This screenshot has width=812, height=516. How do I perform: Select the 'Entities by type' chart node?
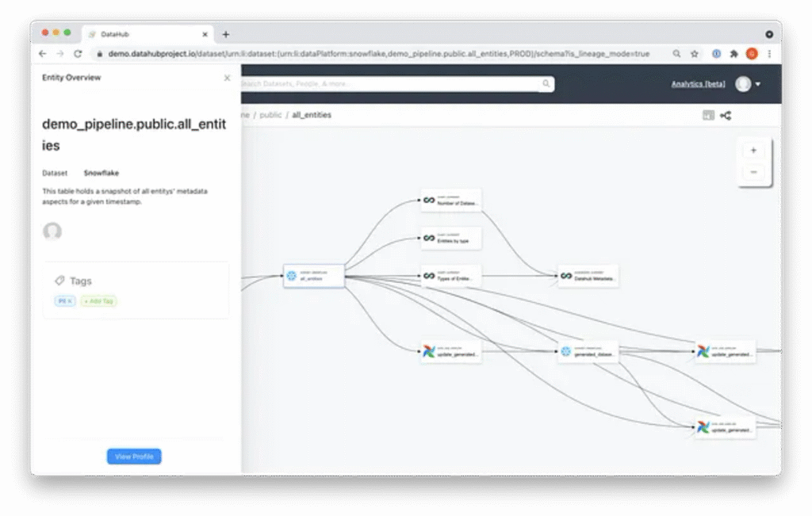point(450,238)
